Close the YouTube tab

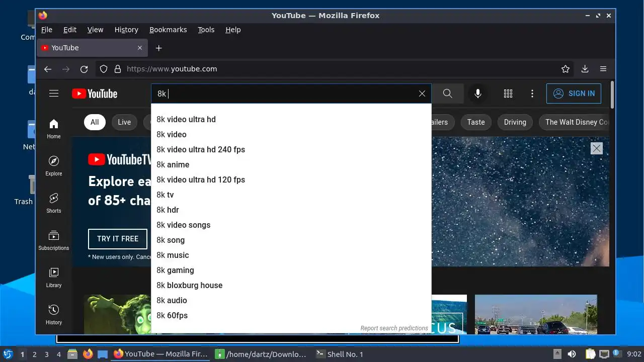(140, 48)
